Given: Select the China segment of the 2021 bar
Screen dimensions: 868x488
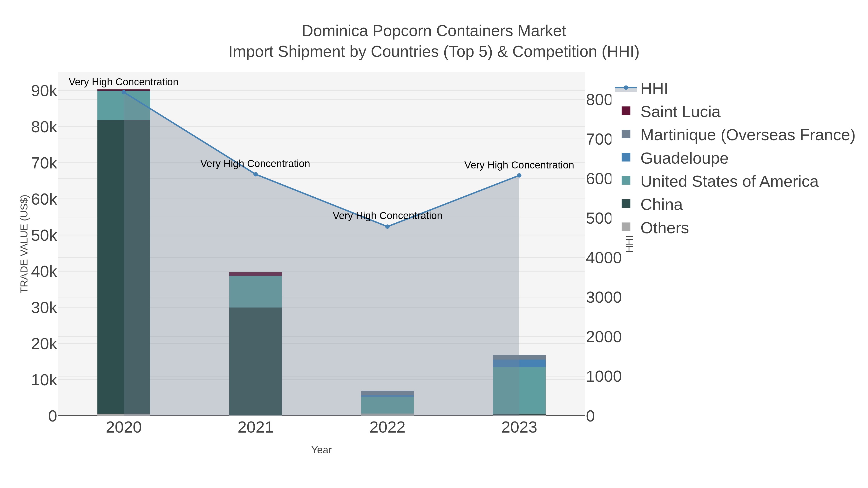Looking at the screenshot, I should coord(255,361).
